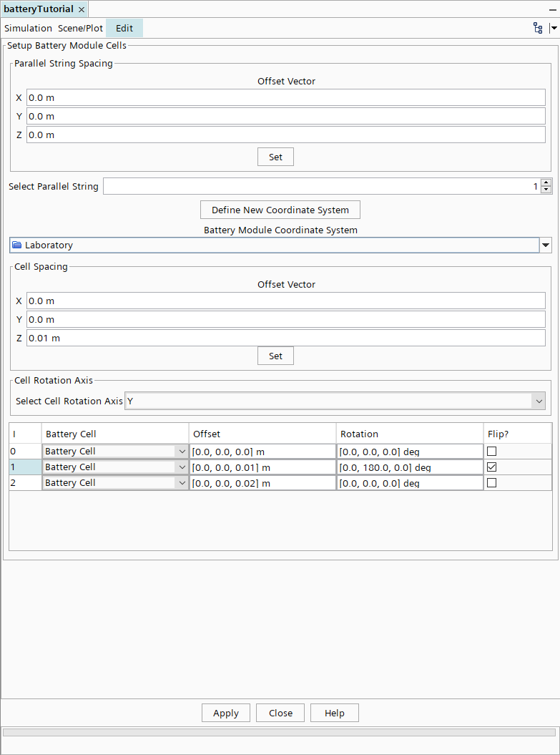Viewport: 560px width, 755px height.
Task: Open the Battery Cell dropdown in row 0
Action: coord(182,452)
